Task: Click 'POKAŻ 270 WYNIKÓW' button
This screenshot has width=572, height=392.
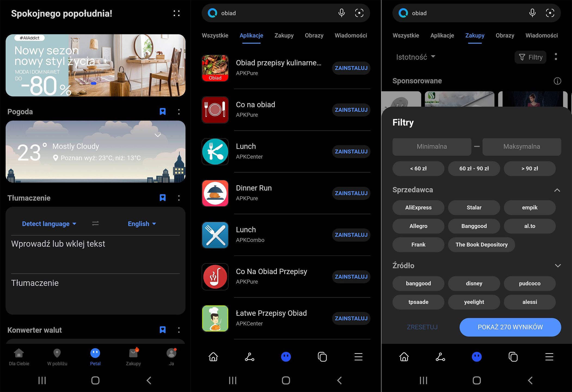Action: pyautogui.click(x=510, y=327)
